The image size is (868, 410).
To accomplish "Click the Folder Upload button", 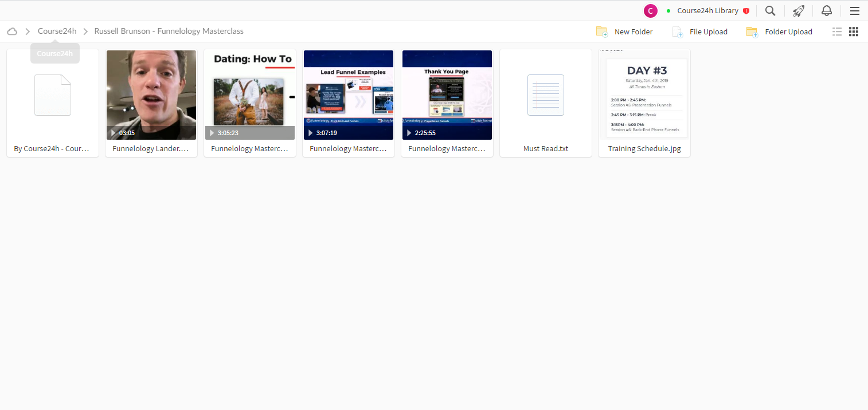I will tap(779, 31).
